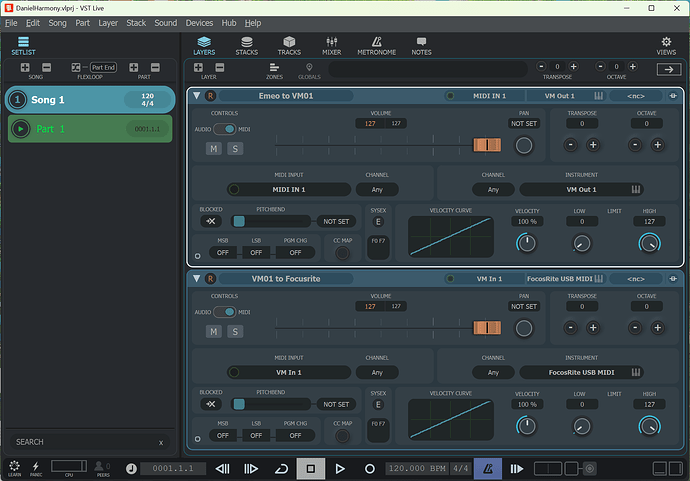
Task: Open the Tracks view icon
Action: [289, 46]
